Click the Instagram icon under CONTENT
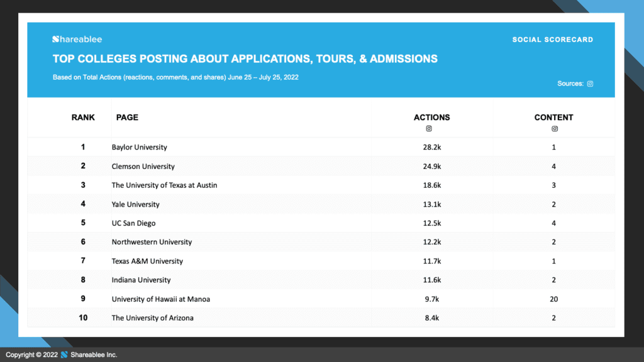Image resolution: width=644 pixels, height=362 pixels. 554,129
